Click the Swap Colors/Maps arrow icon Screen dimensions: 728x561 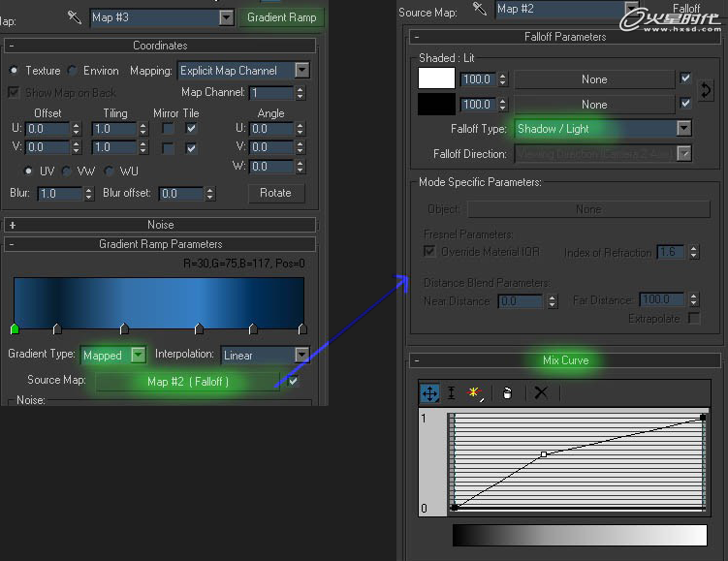[x=706, y=90]
